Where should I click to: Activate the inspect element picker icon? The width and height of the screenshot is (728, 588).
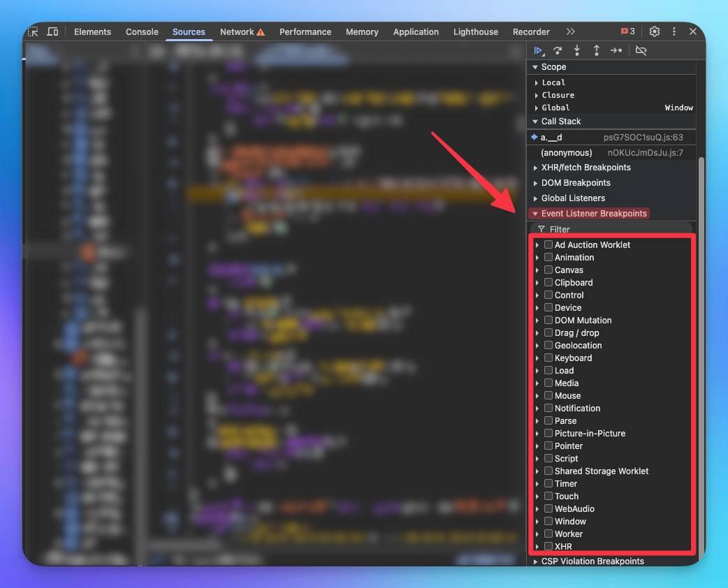(x=34, y=31)
